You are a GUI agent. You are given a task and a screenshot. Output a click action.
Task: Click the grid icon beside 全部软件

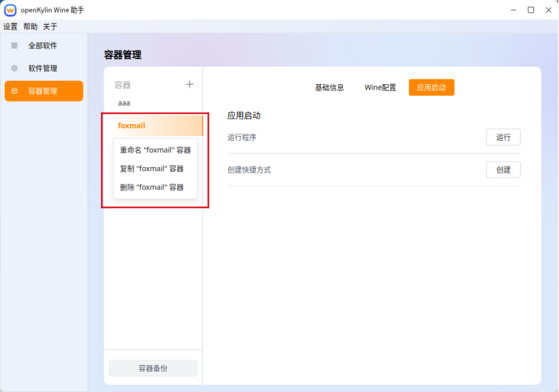point(14,45)
